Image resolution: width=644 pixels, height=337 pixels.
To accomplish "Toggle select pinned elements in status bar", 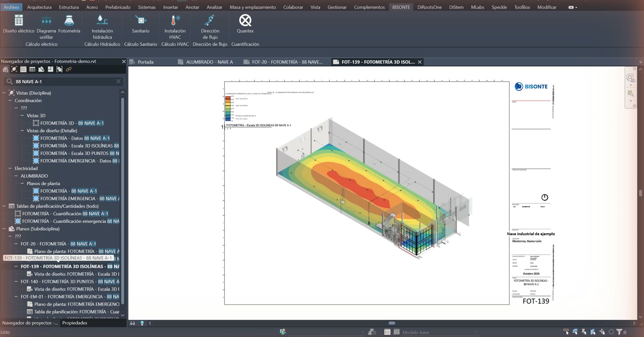I will click(x=584, y=332).
